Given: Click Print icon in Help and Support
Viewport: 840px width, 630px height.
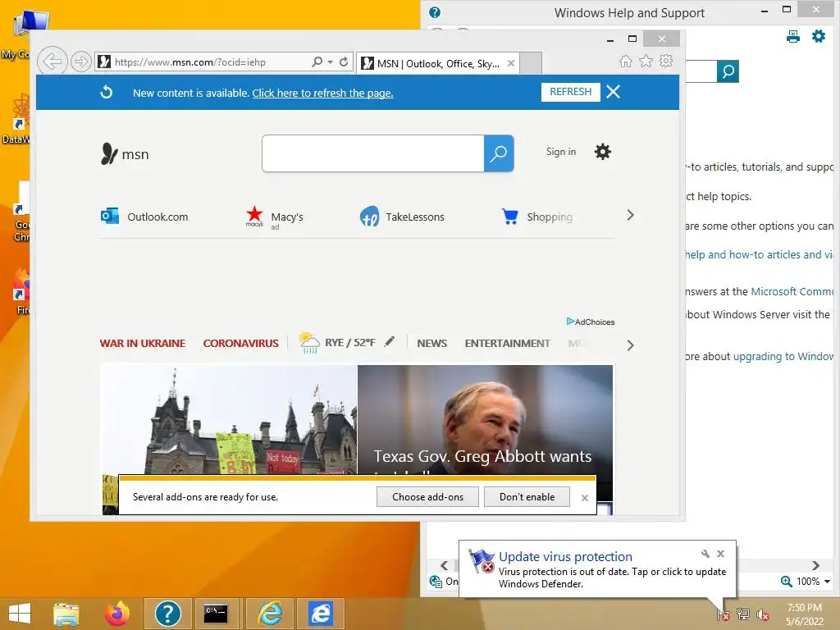Looking at the screenshot, I should click(x=793, y=36).
